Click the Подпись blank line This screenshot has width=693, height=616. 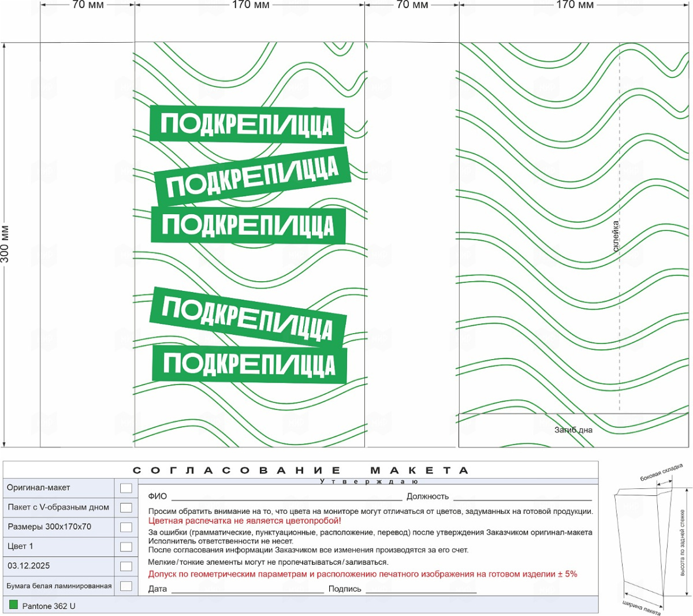pos(421,592)
